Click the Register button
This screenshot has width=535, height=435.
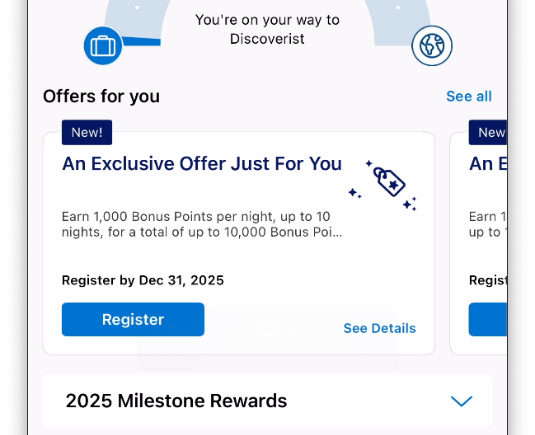pos(133,319)
